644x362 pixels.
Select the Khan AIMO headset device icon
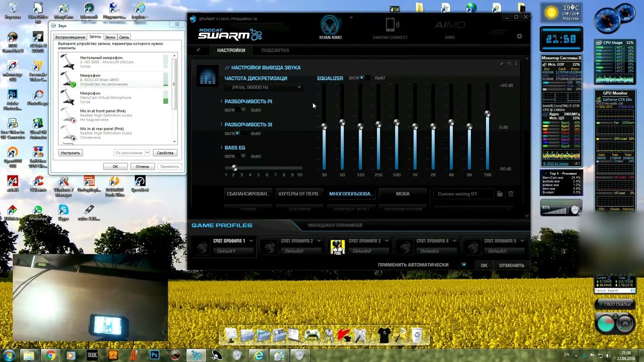tap(330, 26)
